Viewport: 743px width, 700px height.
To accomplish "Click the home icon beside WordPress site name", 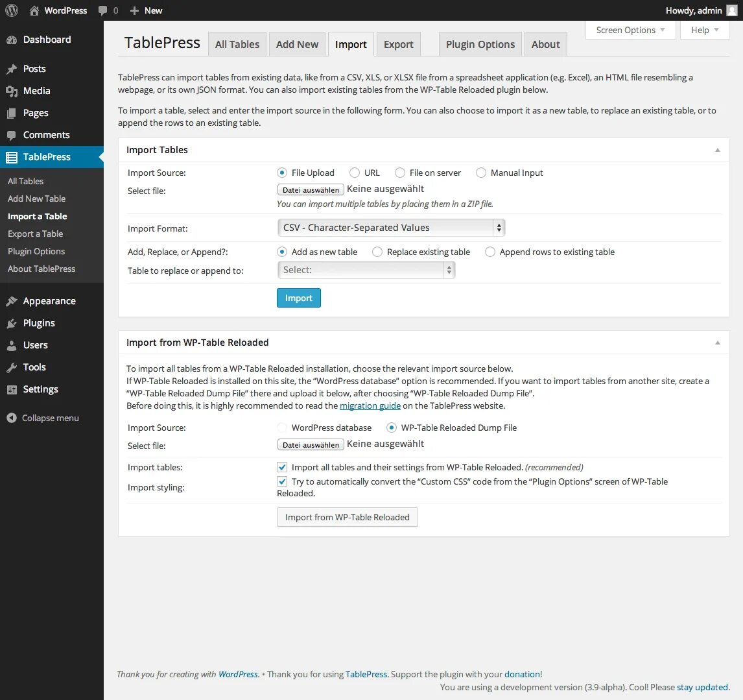I will click(34, 10).
